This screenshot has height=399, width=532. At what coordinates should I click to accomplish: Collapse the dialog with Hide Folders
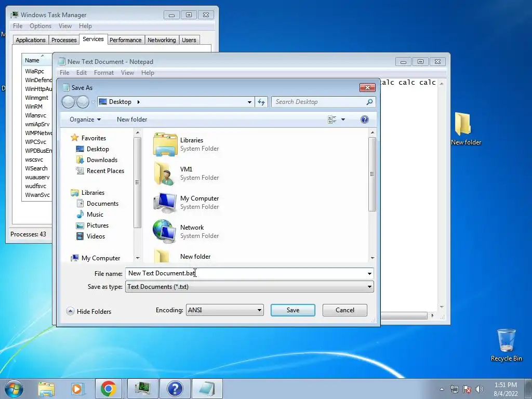[x=89, y=312]
